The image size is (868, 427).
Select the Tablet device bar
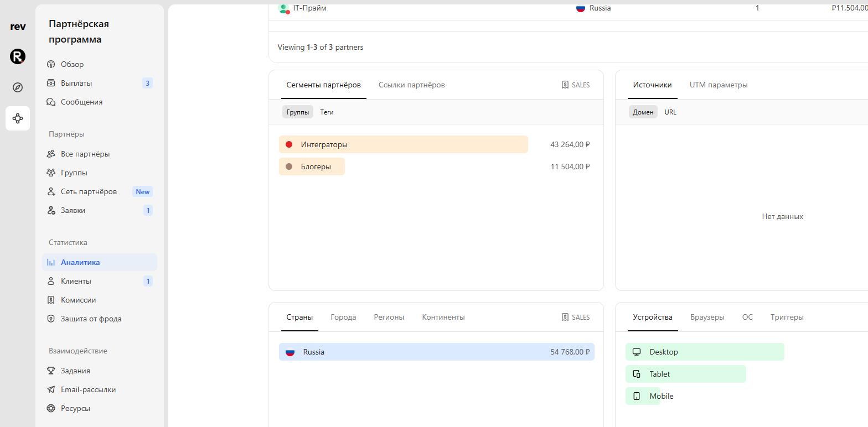686,374
